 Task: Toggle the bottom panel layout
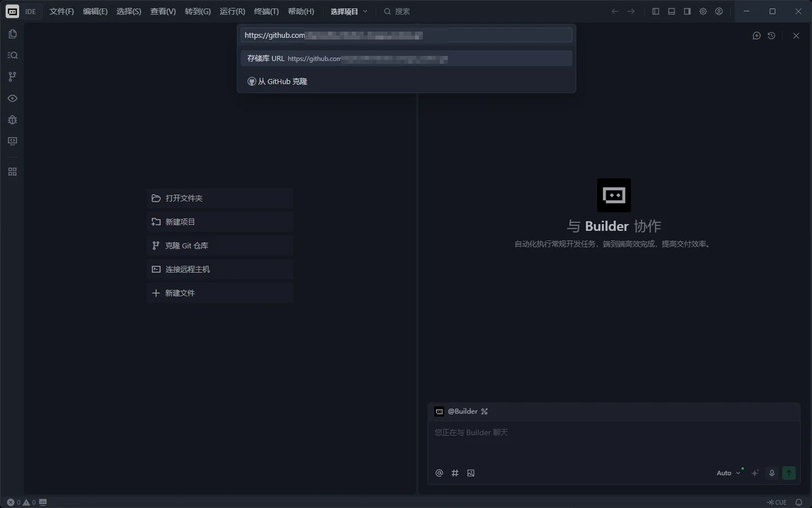[671, 11]
